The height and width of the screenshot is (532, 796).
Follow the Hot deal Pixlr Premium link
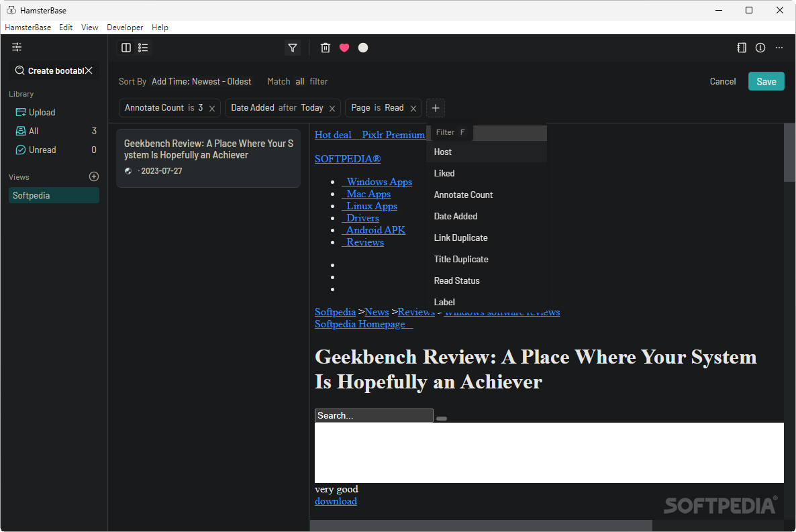370,135
